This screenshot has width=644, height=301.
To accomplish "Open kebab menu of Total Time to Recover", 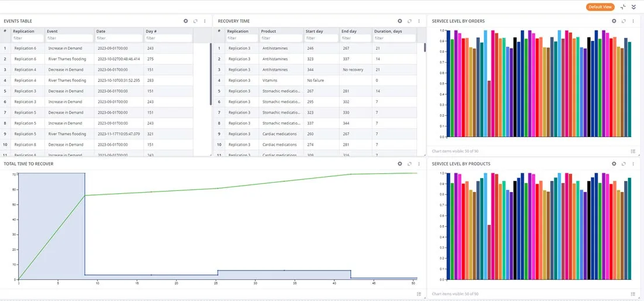I will point(419,163).
